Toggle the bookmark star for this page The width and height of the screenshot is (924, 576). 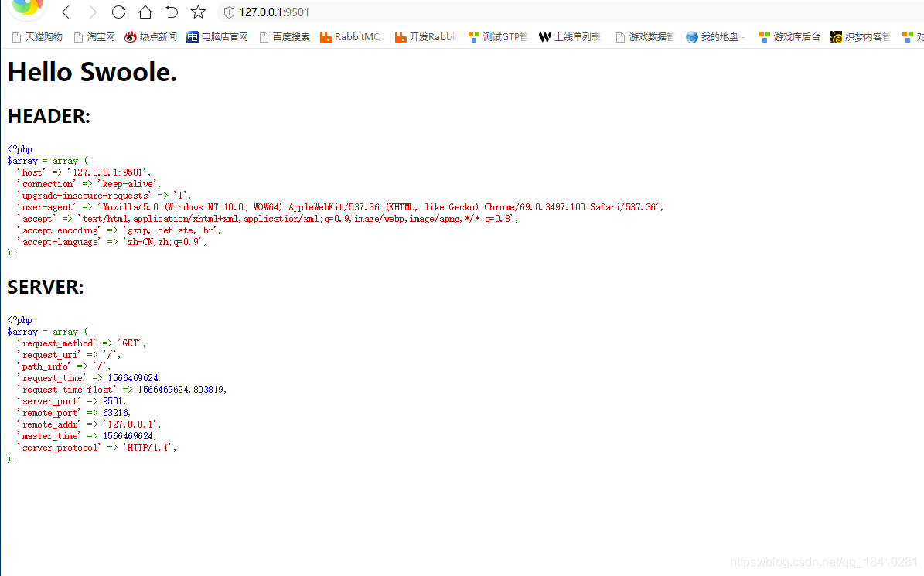[x=198, y=12]
